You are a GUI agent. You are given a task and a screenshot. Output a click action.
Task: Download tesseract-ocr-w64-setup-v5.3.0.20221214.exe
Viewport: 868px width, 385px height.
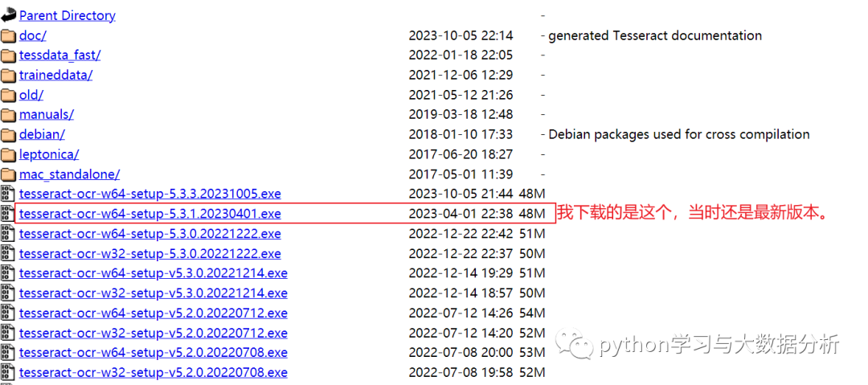pos(154,273)
